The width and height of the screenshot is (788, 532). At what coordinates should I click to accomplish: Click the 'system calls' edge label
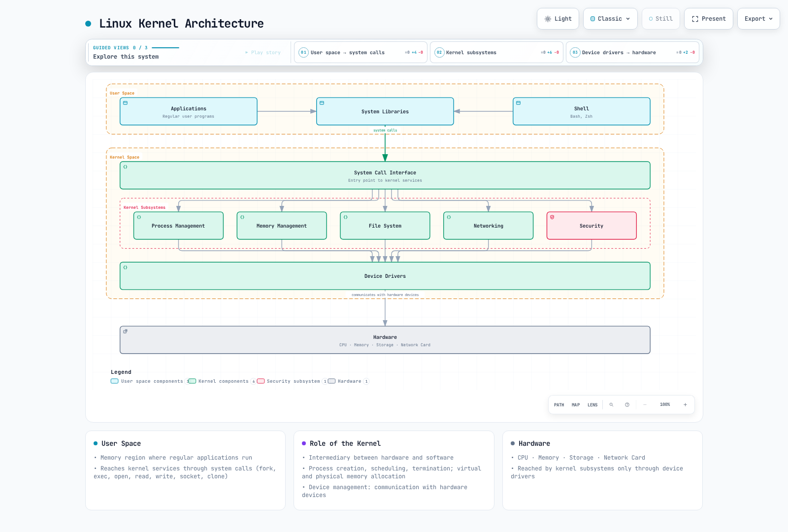[x=385, y=131]
